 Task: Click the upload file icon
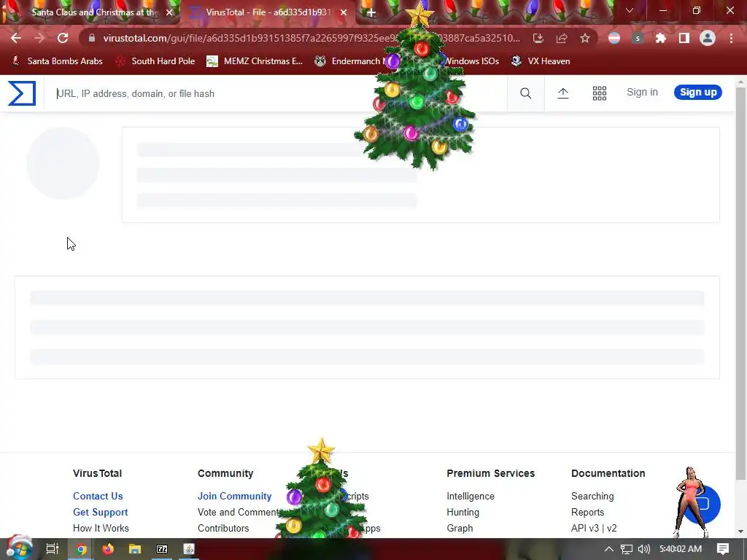(x=562, y=93)
